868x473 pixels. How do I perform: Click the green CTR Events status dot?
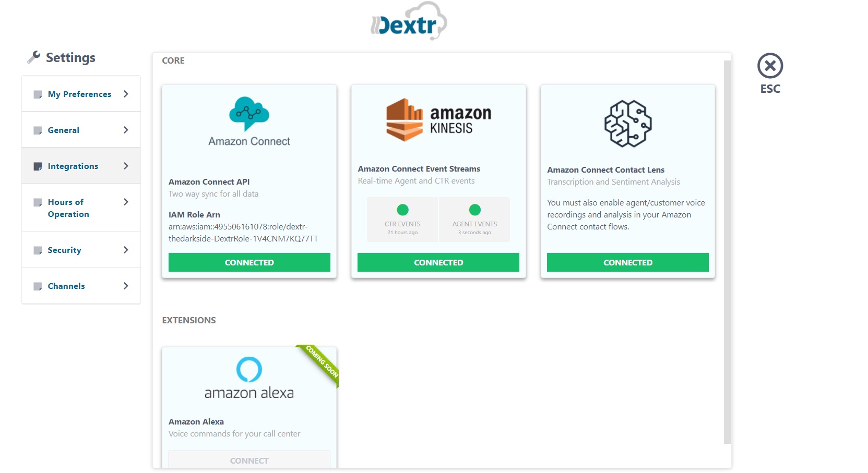[402, 210]
